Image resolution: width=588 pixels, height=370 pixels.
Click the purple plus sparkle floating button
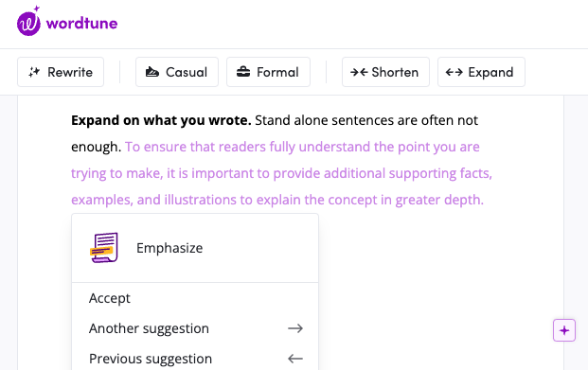[x=564, y=330]
